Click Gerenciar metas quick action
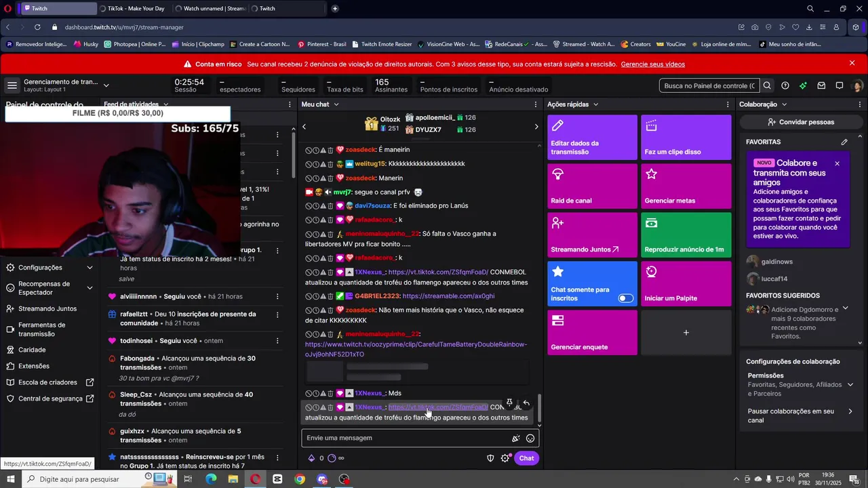The width and height of the screenshot is (868, 488). [686, 186]
